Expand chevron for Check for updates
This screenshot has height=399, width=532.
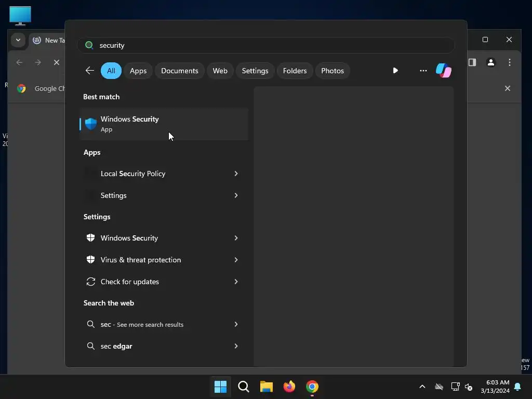point(236,282)
